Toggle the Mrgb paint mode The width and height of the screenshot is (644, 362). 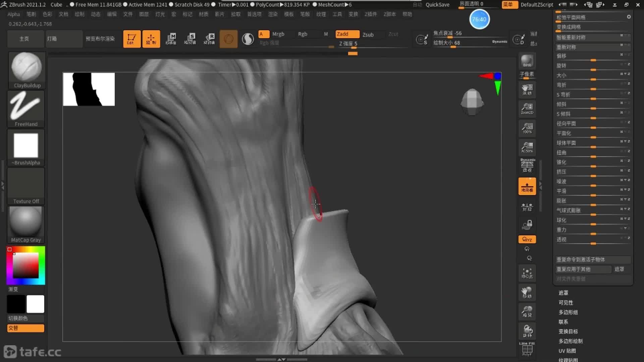[278, 34]
